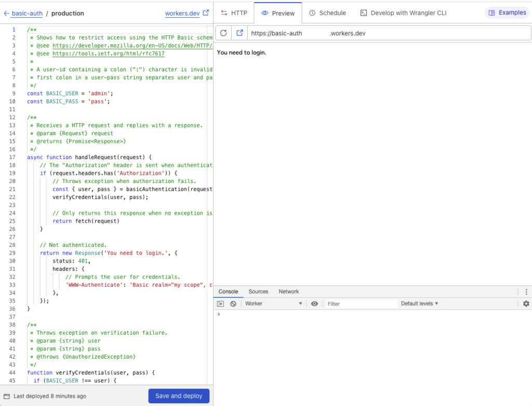
Task: Place cursor on BASIC_PASS 'pass' line
Action: [69, 101]
